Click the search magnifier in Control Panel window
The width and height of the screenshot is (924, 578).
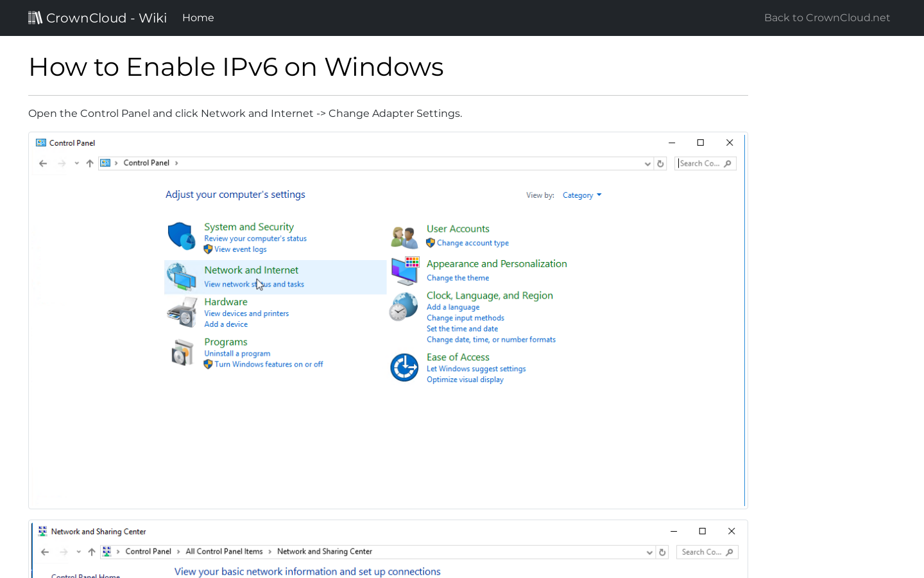pos(728,164)
